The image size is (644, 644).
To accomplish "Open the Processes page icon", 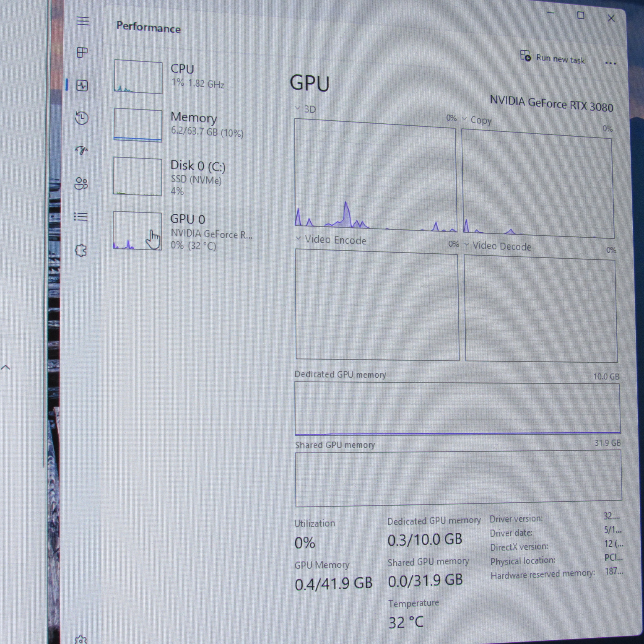I will point(82,53).
